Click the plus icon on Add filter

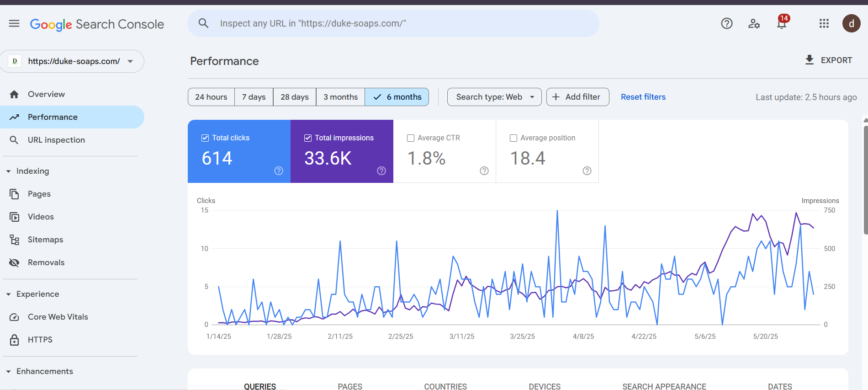[556, 97]
